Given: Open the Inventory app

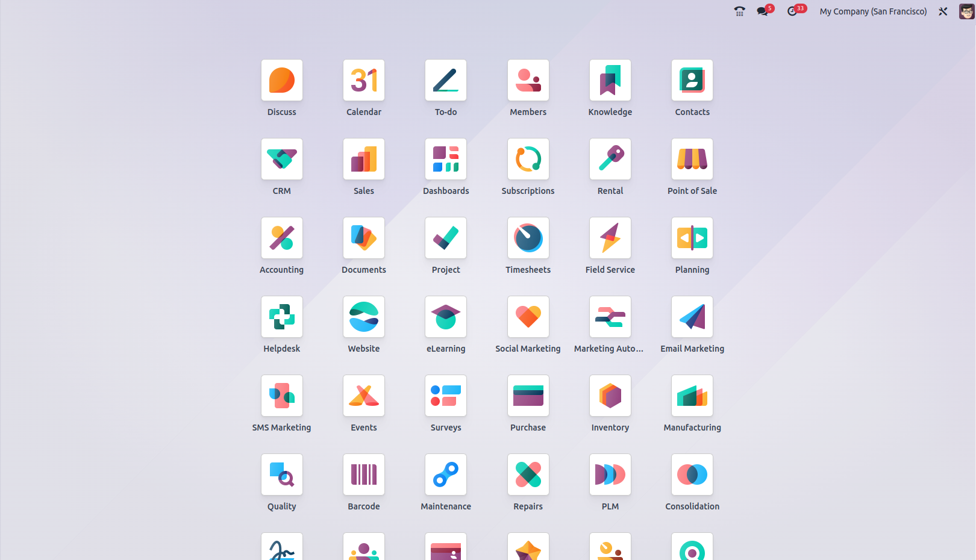Looking at the screenshot, I should point(610,396).
